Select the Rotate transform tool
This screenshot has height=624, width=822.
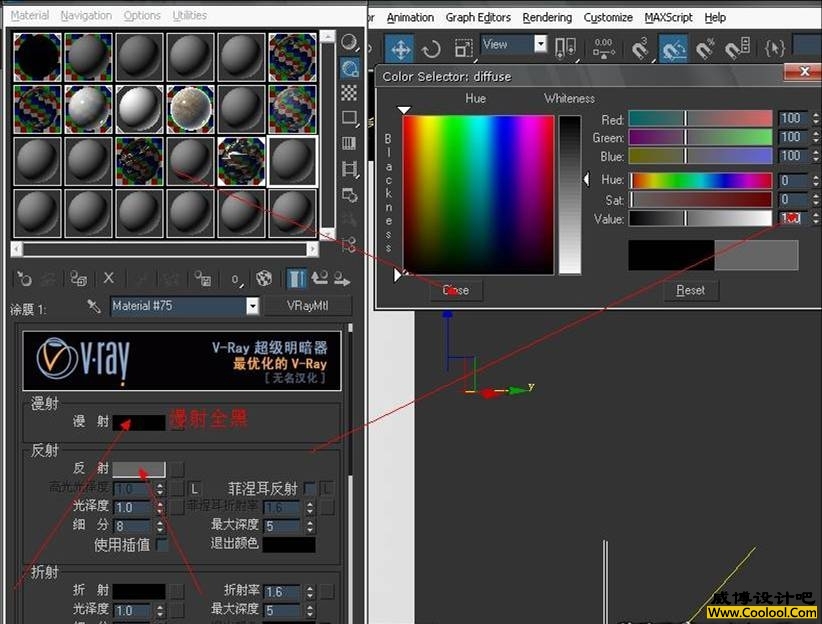431,48
